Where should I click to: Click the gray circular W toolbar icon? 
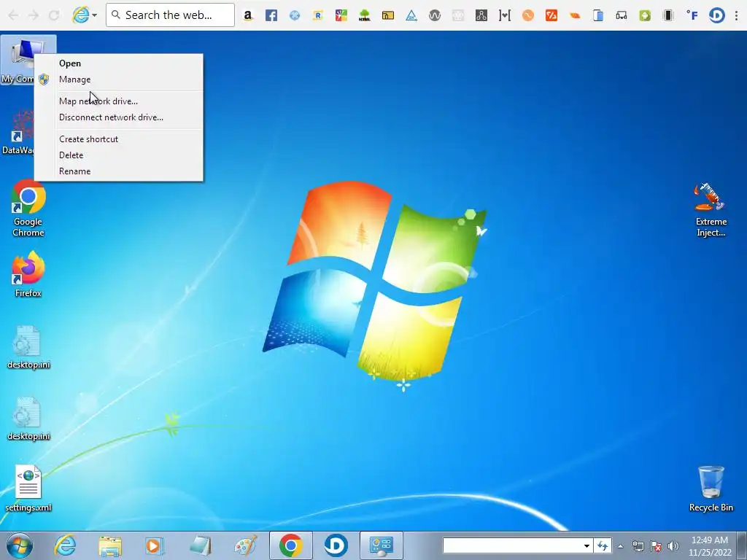[435, 15]
